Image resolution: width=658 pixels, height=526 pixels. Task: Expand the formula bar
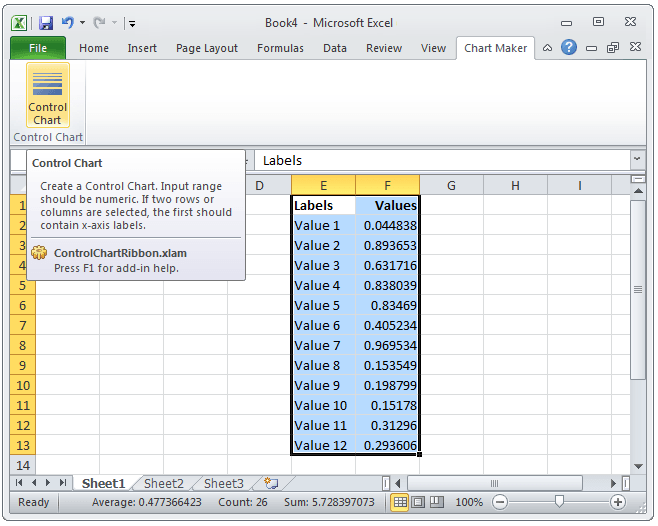pos(637,160)
